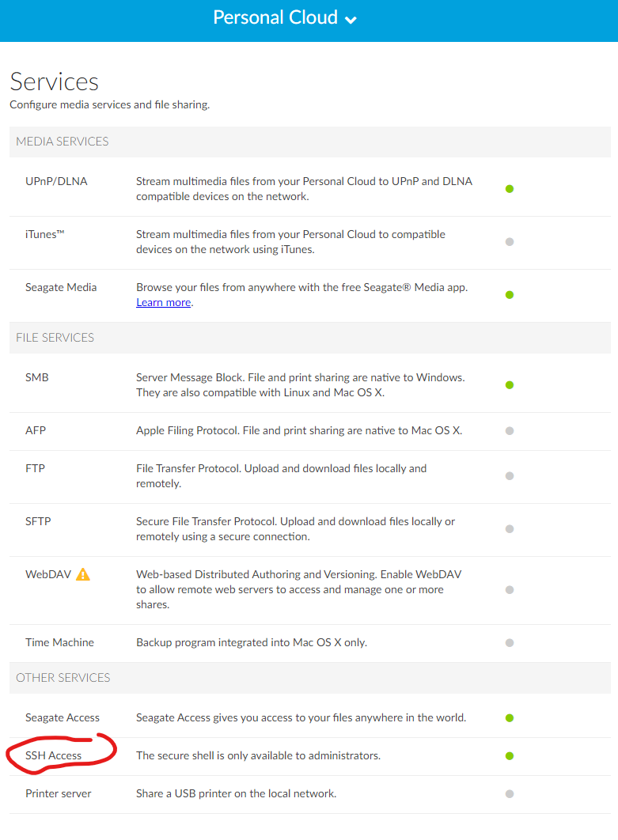Viewport: 618px width, 840px height.
Task: Toggle the Printer server status indicator
Action: coord(510,794)
